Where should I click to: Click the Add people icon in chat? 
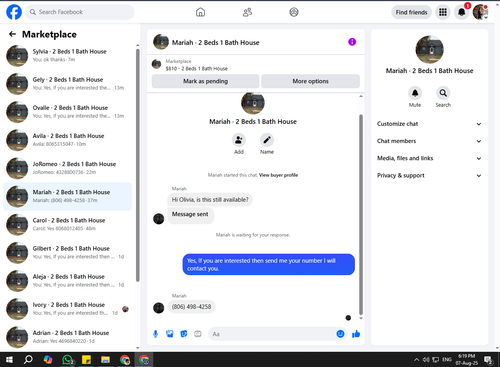(239, 140)
